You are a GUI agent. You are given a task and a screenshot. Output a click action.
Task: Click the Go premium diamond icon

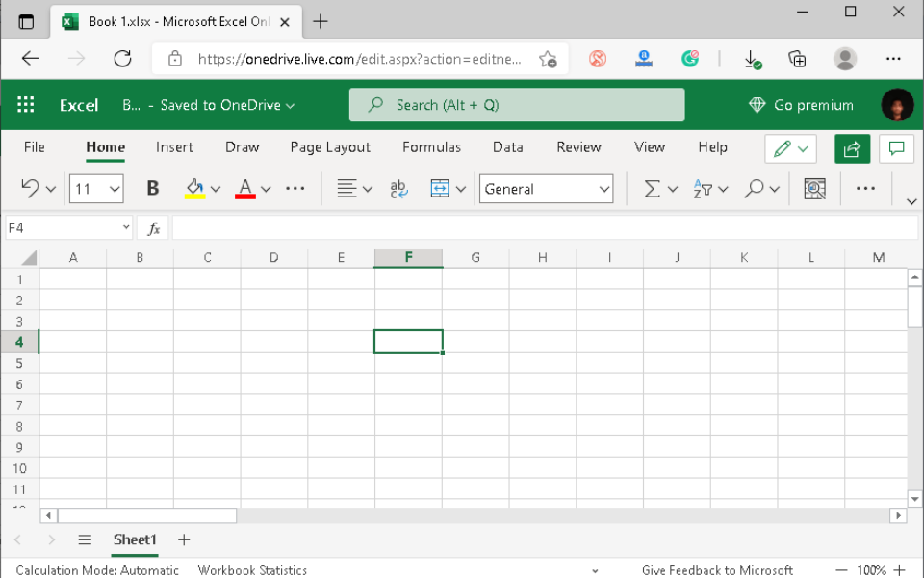(x=757, y=105)
